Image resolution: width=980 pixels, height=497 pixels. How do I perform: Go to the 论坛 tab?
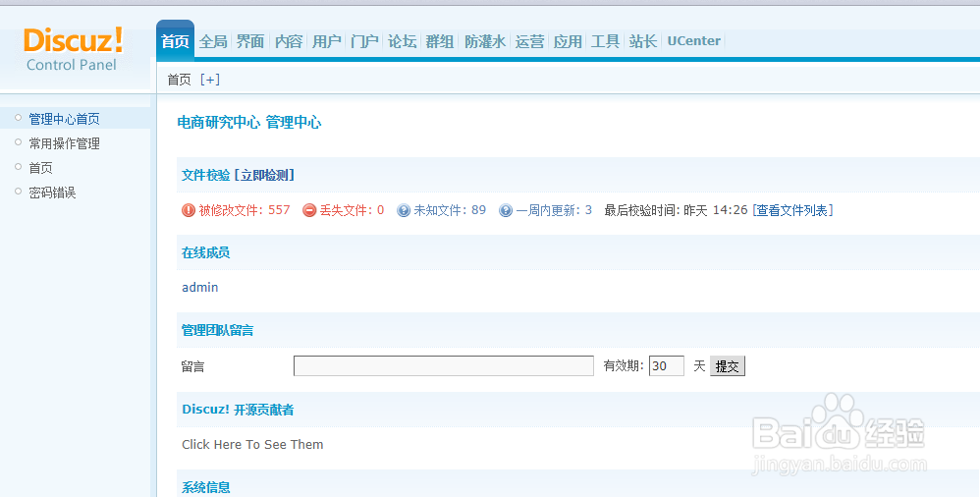pos(402,41)
